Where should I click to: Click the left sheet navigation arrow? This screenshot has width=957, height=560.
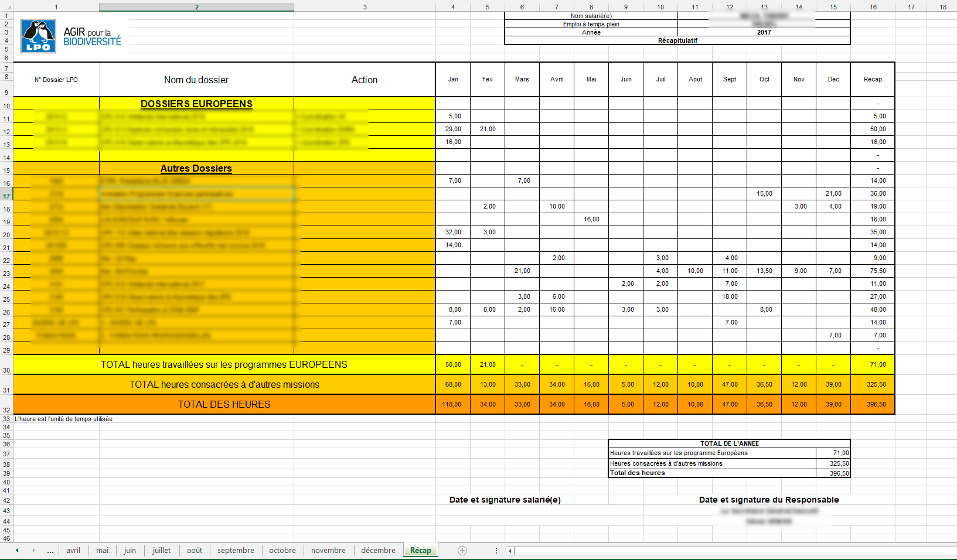tap(16, 551)
